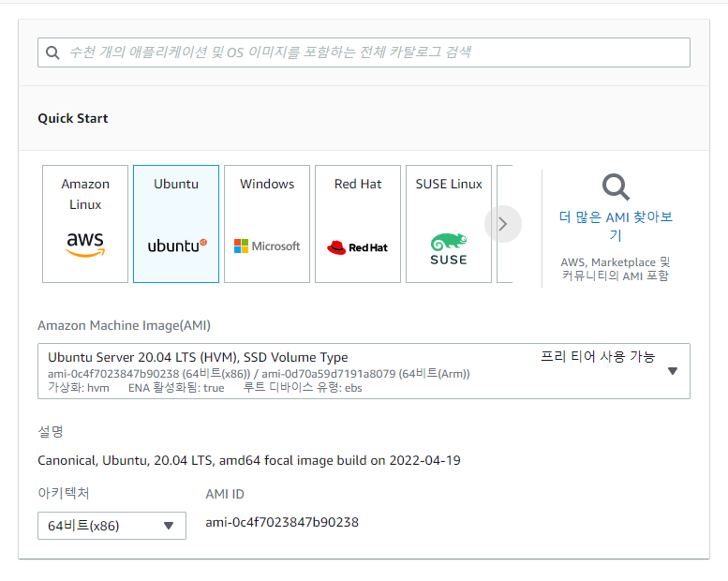Viewport: 728px width, 581px height.
Task: Select the Red Hat card
Action: click(358, 224)
